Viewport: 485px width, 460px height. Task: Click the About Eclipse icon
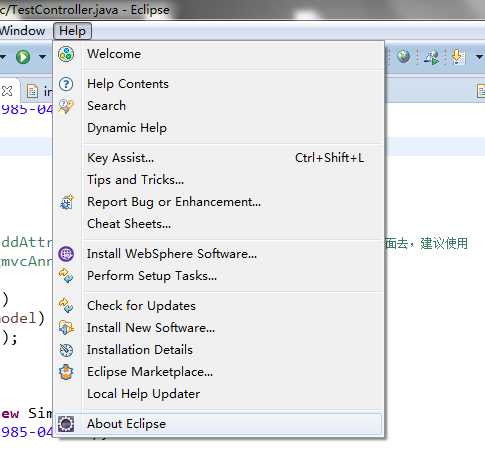[66, 424]
